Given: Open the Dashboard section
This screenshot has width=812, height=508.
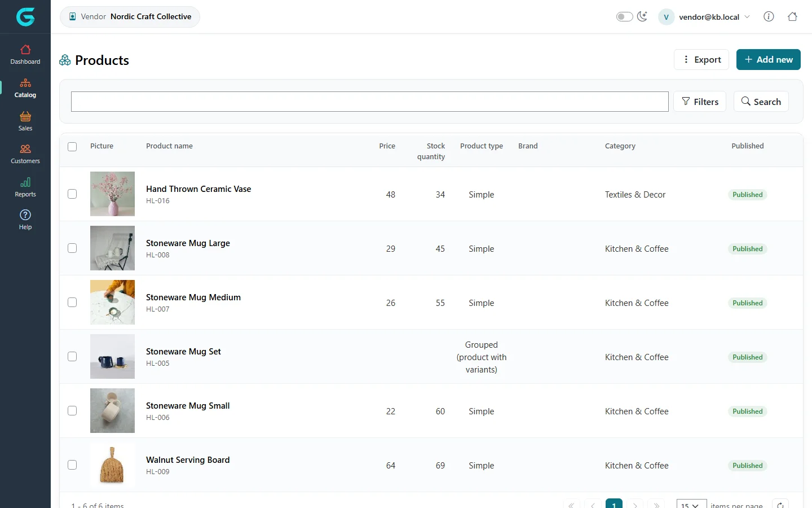Looking at the screenshot, I should click(x=25, y=55).
